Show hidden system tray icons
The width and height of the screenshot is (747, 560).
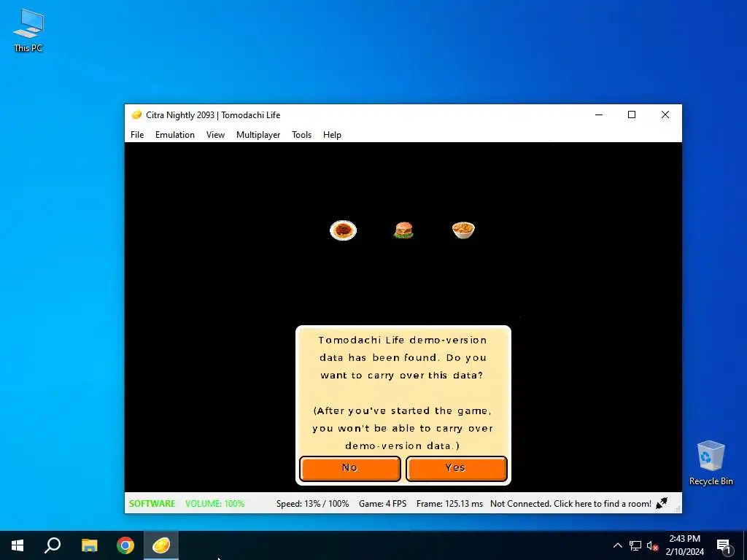click(617, 545)
